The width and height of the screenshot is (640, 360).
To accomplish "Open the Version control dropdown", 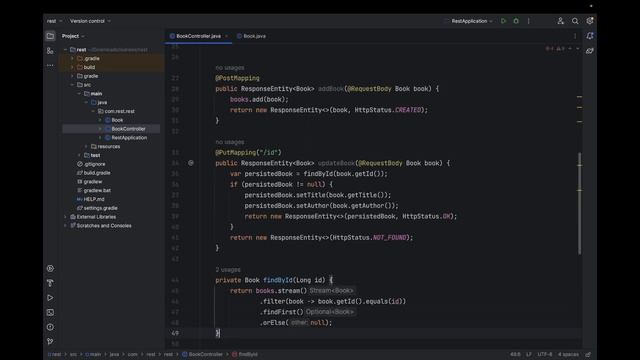I will coord(90,21).
